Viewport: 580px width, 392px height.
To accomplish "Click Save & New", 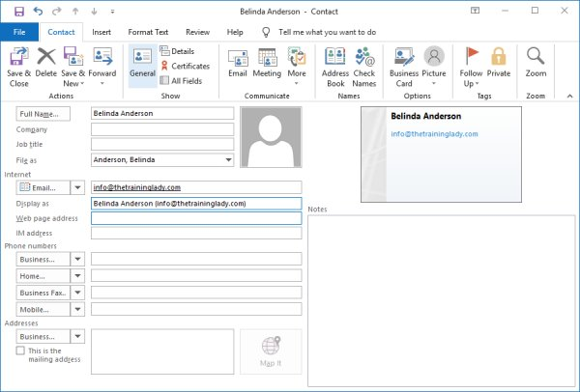I will pyautogui.click(x=73, y=68).
